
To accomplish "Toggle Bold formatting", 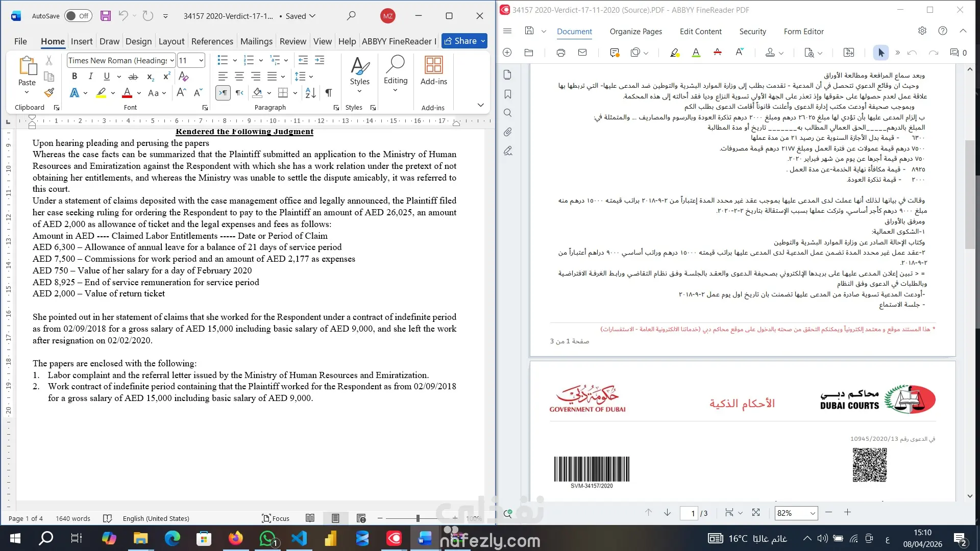I will 75,77.
